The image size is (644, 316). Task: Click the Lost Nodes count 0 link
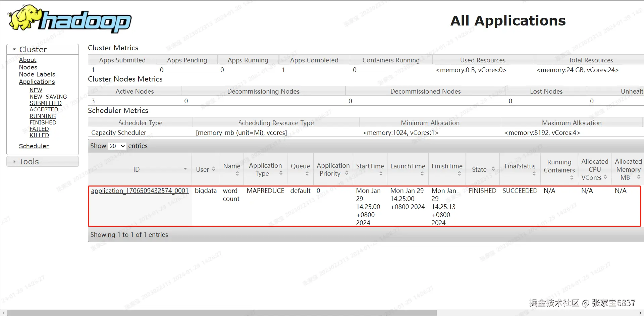pyautogui.click(x=510, y=101)
